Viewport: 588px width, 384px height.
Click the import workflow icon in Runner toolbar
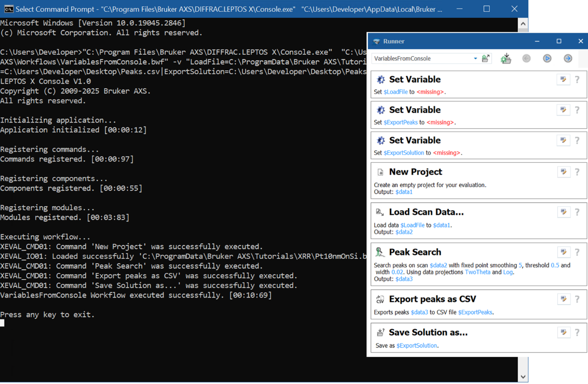tap(506, 58)
